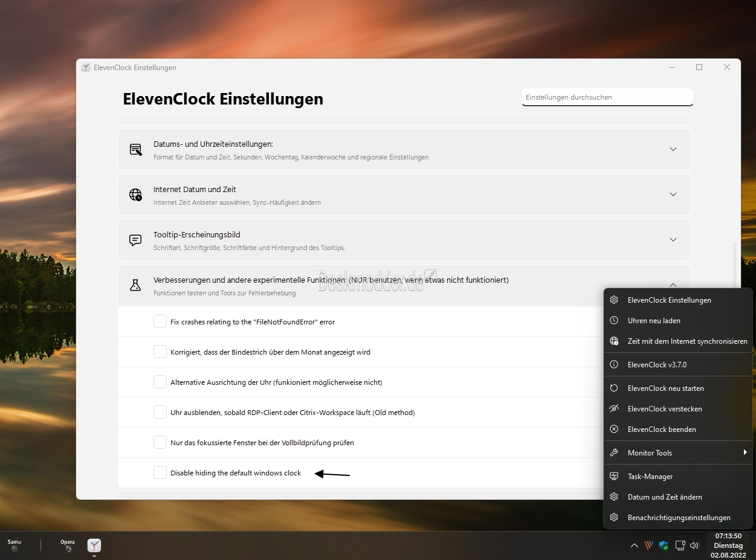Click the Internet Datum und Zeit globe icon

(135, 195)
